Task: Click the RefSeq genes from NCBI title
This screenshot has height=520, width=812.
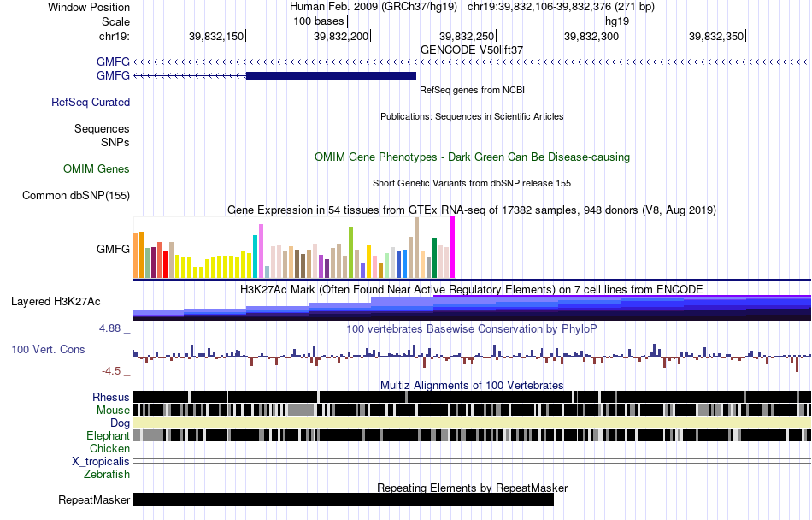Action: point(472,90)
